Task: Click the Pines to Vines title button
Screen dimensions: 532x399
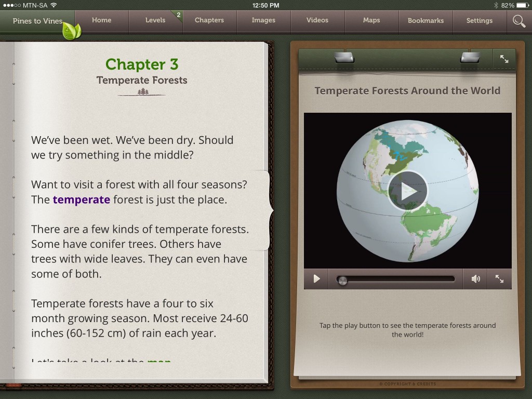Action: 37,21
